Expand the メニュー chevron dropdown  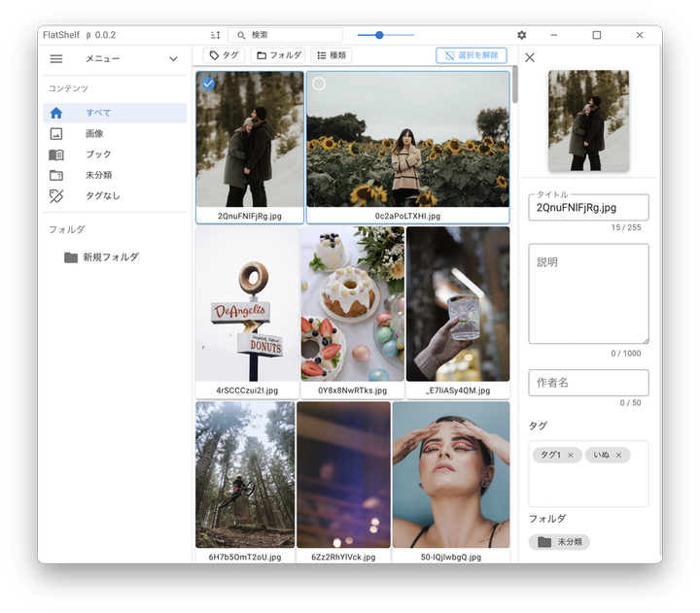coord(173,59)
